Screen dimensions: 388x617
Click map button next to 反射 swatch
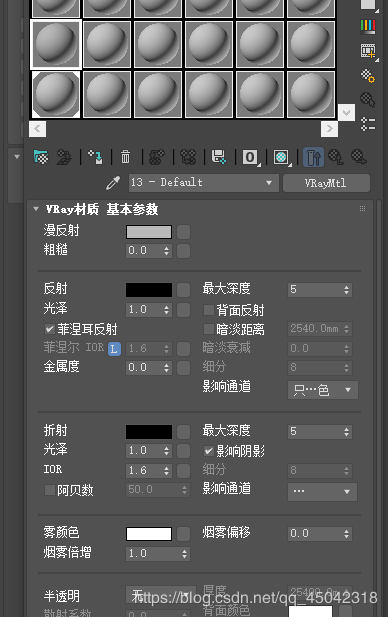(183, 290)
